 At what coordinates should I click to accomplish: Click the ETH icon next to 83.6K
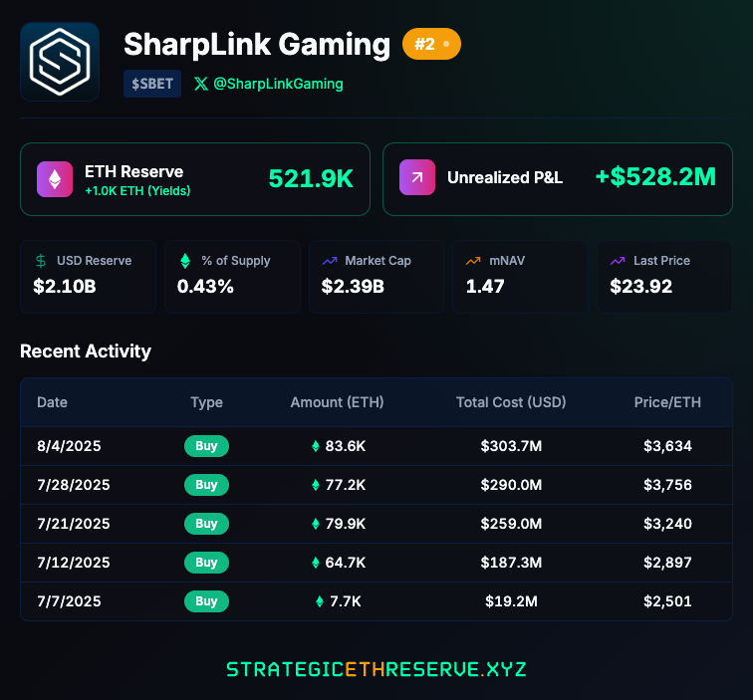[316, 446]
